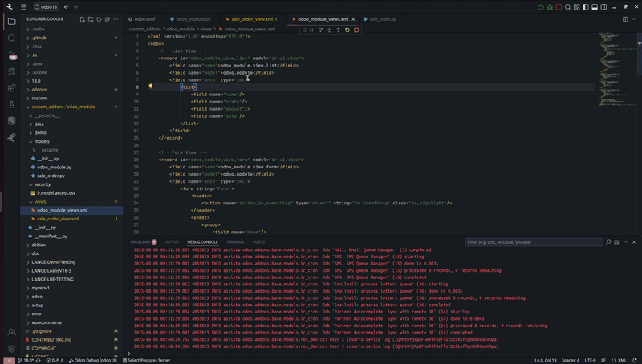Image resolution: width=642 pixels, height=364 pixels.
Task: Click the odoo18 command center search box
Action: point(46,7)
